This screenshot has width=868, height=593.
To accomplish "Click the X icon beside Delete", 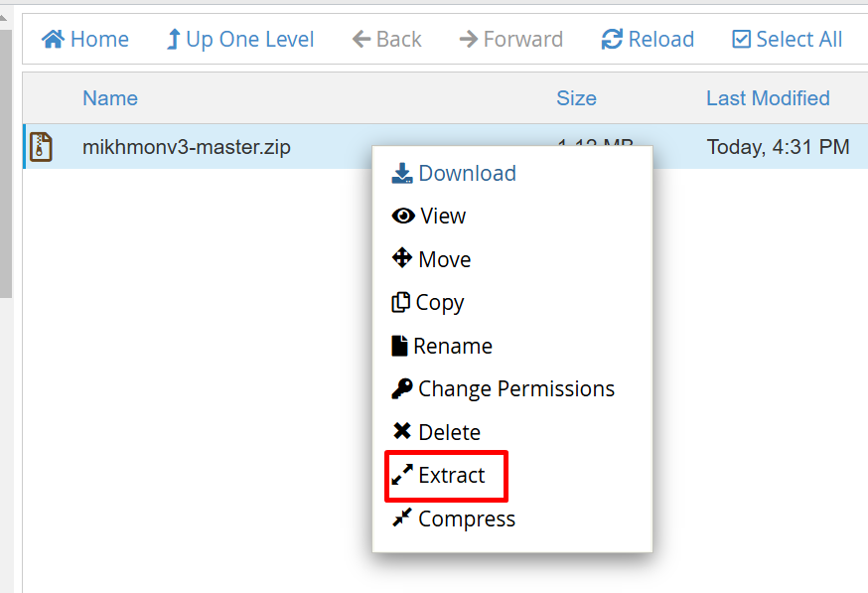I will coord(402,431).
